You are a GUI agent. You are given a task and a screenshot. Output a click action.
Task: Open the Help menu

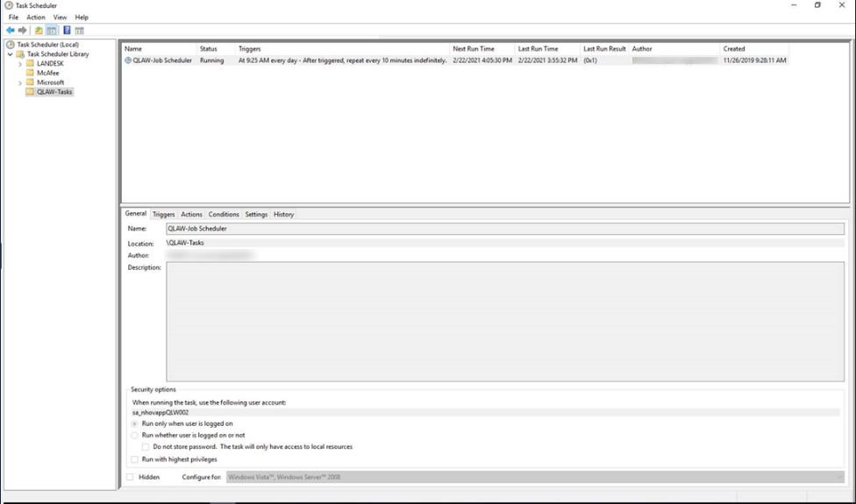tap(82, 18)
